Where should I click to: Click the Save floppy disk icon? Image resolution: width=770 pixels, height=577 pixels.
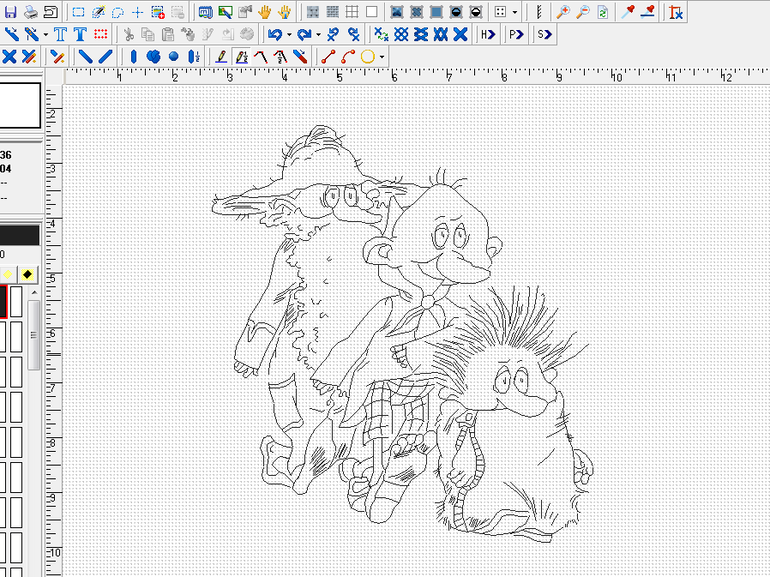tap(10, 12)
